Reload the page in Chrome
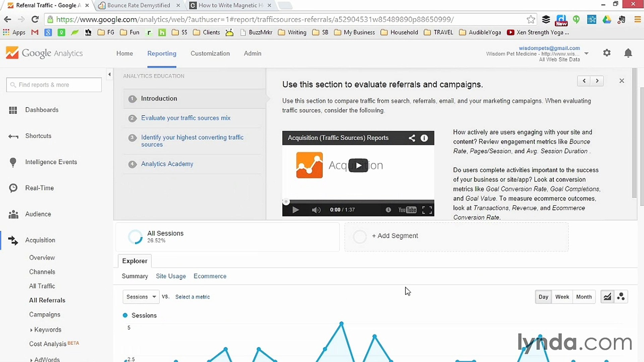The height and width of the screenshot is (362, 644). pos(35,19)
